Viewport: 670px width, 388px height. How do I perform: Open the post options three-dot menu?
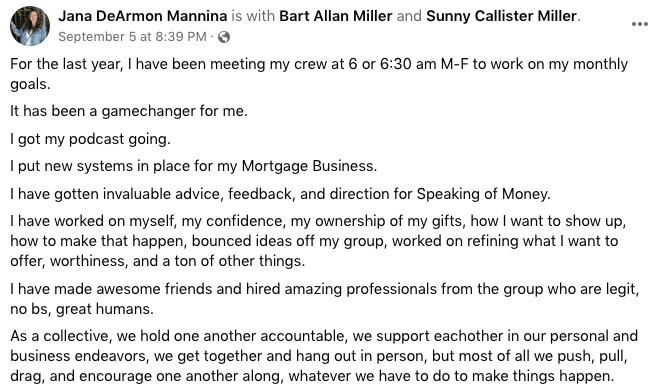[x=640, y=24]
